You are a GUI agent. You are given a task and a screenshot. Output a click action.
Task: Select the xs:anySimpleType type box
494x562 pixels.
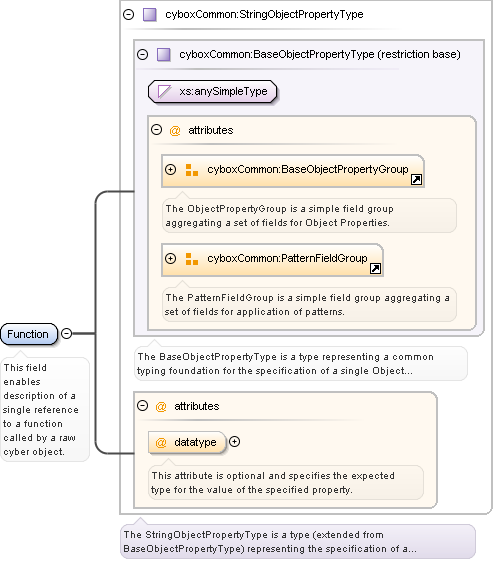[x=213, y=91]
